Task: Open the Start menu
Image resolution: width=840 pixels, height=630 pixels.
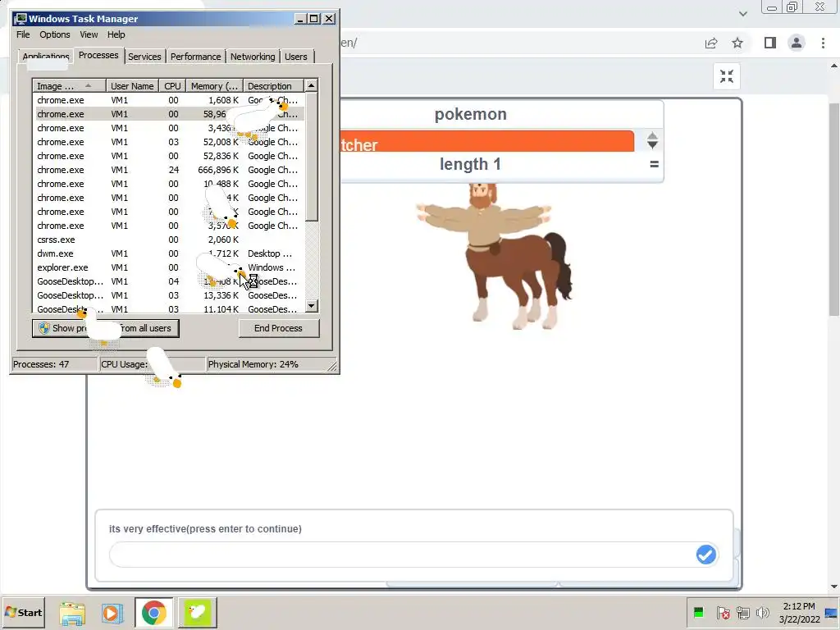Action: click(23, 612)
